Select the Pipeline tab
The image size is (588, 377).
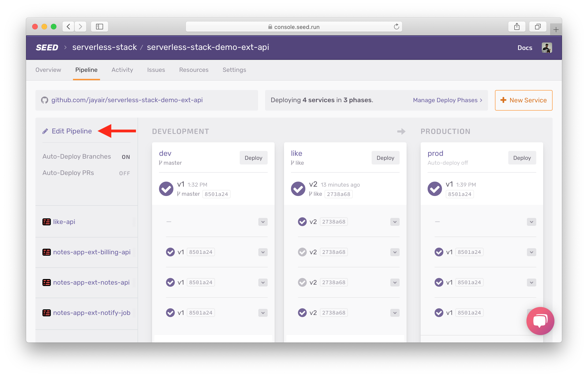(x=86, y=70)
